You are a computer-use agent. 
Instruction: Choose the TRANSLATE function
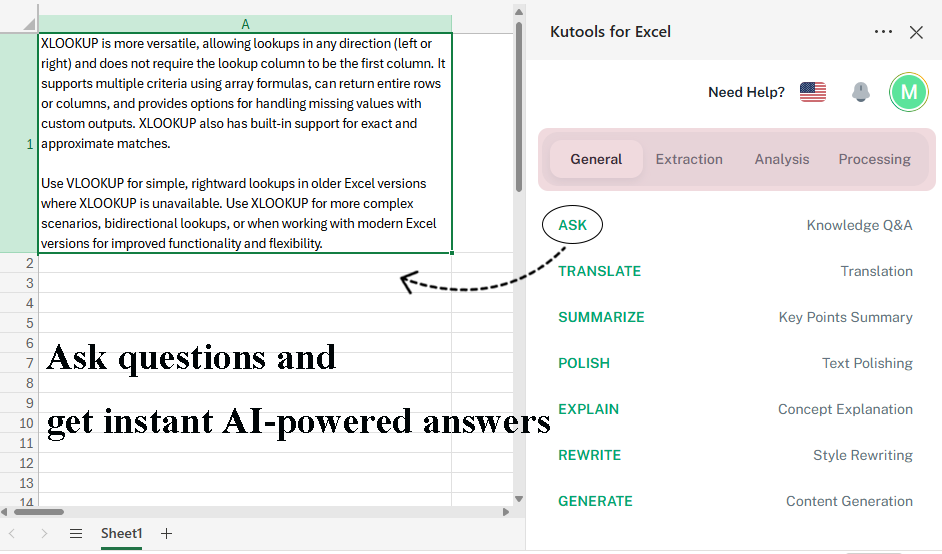599,271
